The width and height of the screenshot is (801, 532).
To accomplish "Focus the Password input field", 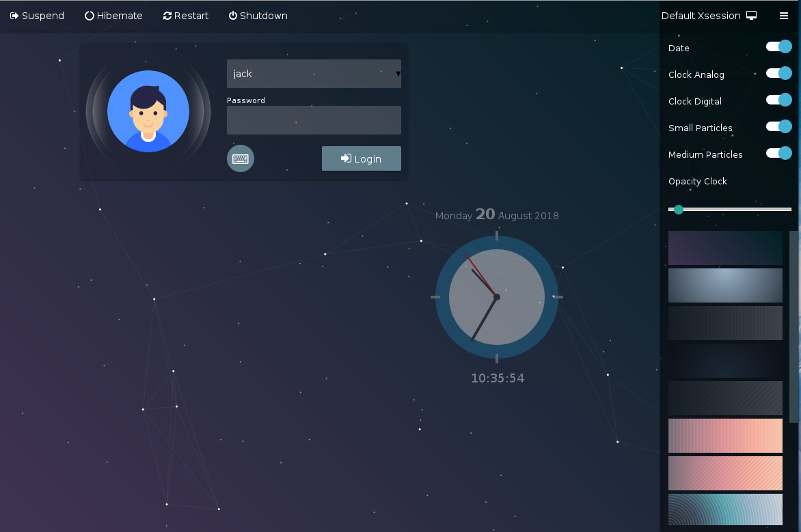I will [314, 120].
